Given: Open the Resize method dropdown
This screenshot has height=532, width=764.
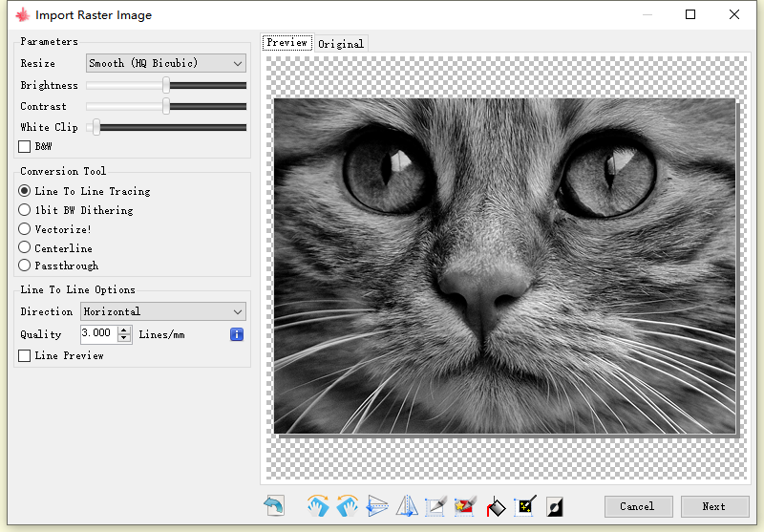Looking at the screenshot, I should [x=165, y=63].
